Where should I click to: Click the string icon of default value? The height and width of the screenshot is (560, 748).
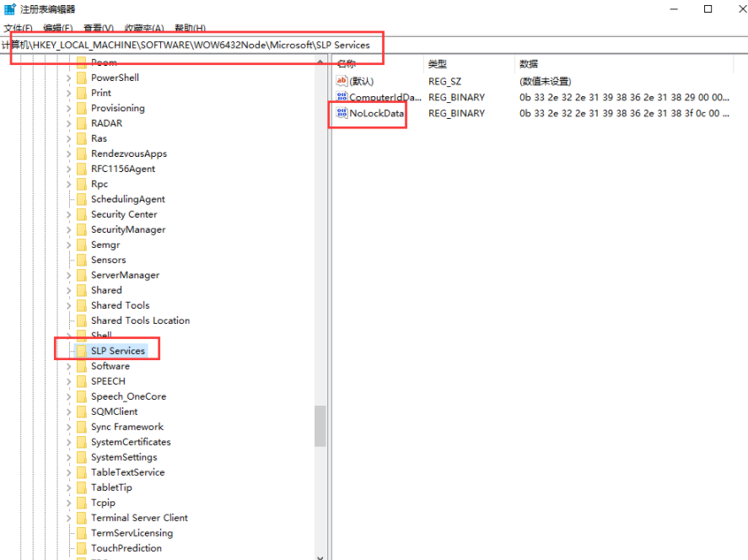342,81
